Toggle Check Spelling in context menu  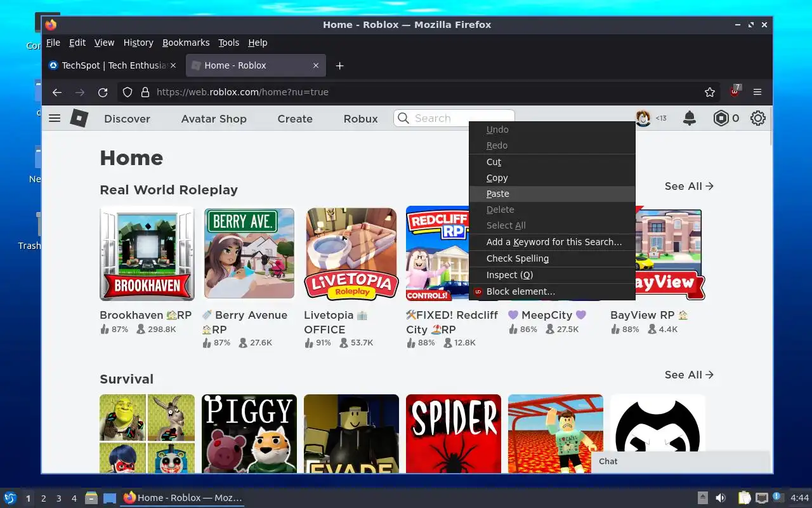point(552,258)
